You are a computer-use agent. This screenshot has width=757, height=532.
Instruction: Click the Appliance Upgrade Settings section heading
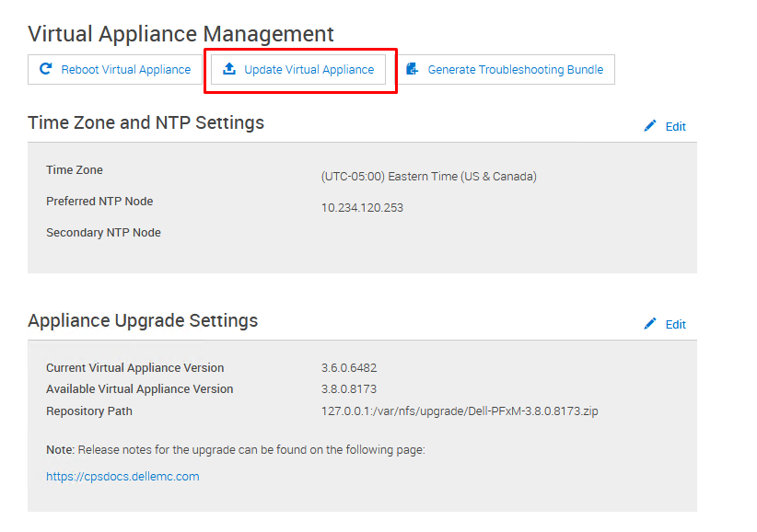143,321
